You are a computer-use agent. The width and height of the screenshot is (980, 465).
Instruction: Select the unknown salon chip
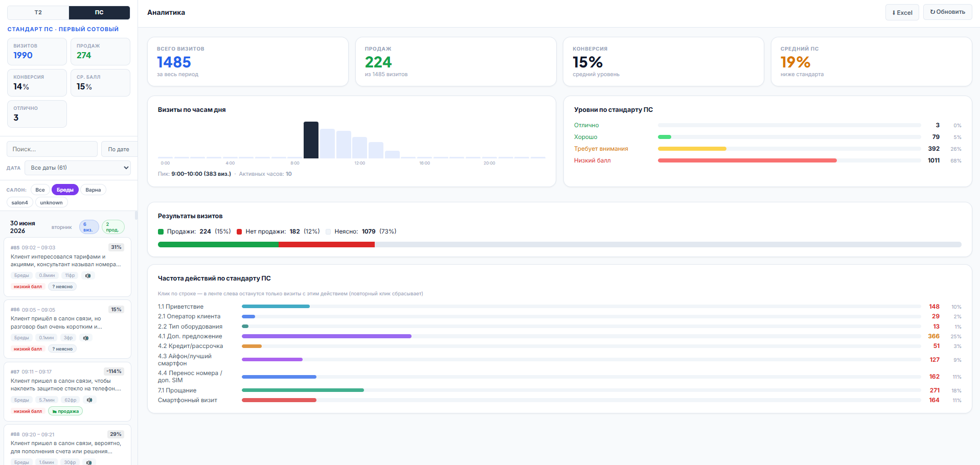click(51, 202)
